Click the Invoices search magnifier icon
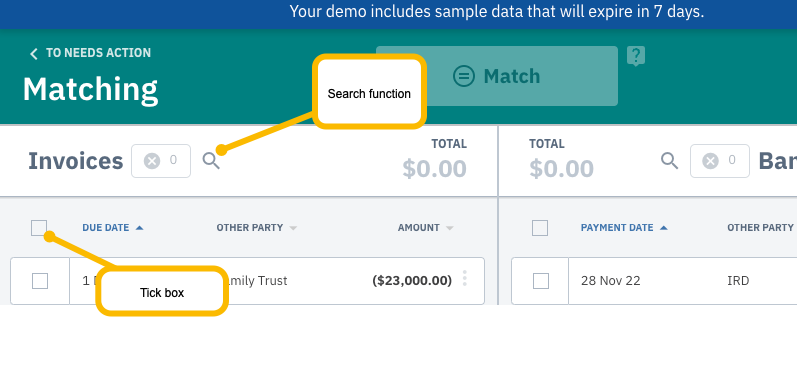 [211, 161]
